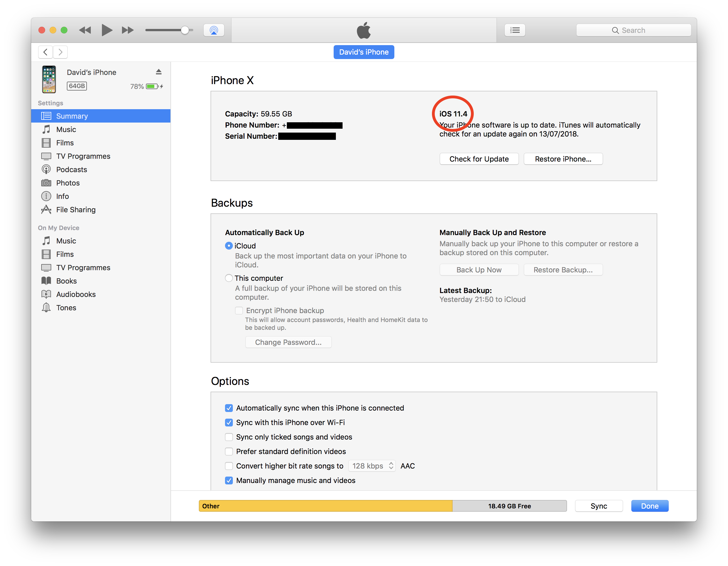This screenshot has width=728, height=566.
Task: Toggle Automatically sync when iPhone is connected
Action: pos(229,408)
